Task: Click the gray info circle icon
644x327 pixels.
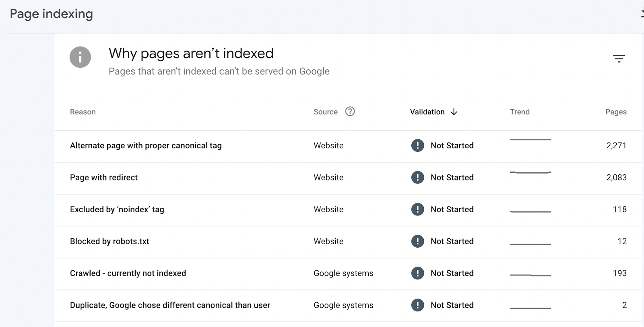Action: coord(80,57)
